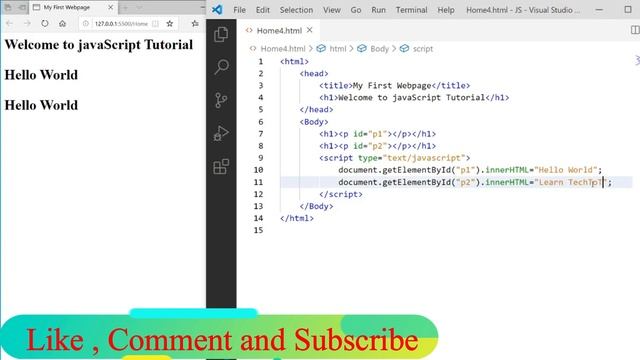Open the File menu
The height and width of the screenshot is (360, 640).
(240, 10)
